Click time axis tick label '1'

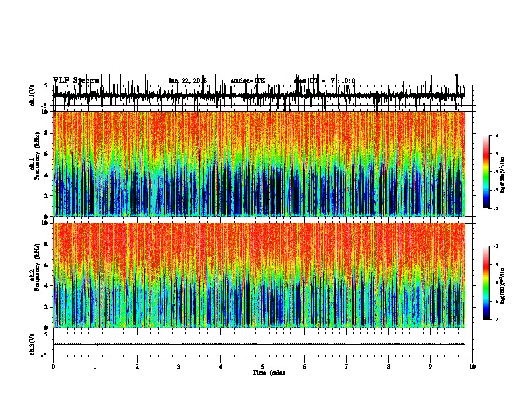point(95,367)
